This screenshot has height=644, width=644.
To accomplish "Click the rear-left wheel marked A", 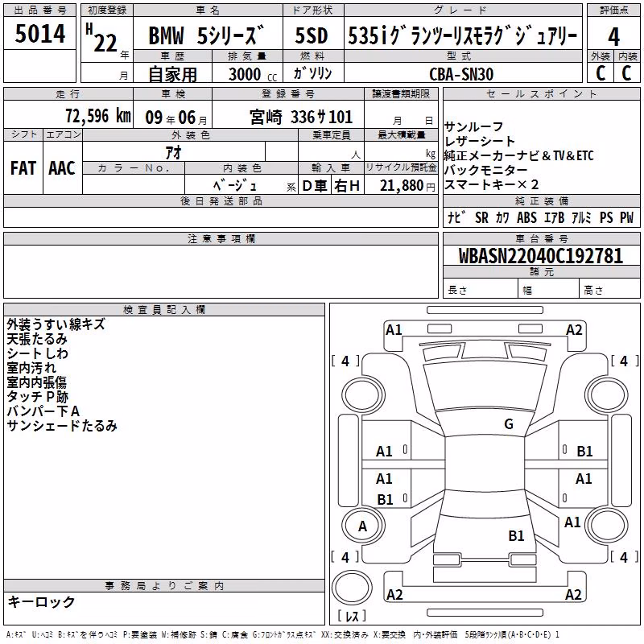I will pos(363,525).
